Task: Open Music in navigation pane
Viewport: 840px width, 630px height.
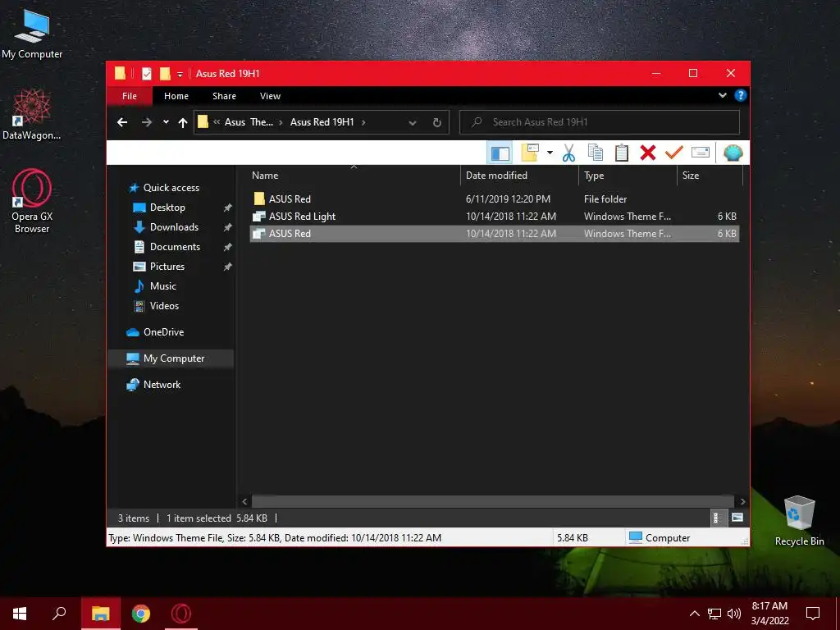Action: tap(162, 286)
